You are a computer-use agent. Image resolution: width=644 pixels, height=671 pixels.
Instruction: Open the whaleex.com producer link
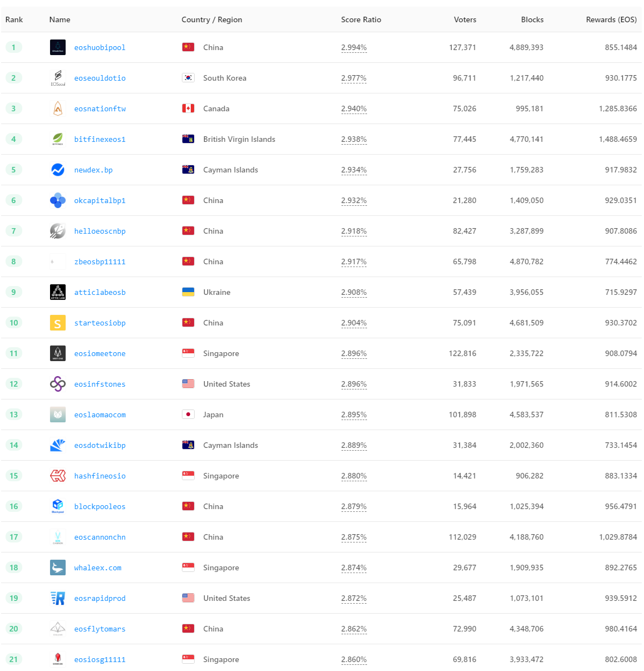(x=98, y=568)
